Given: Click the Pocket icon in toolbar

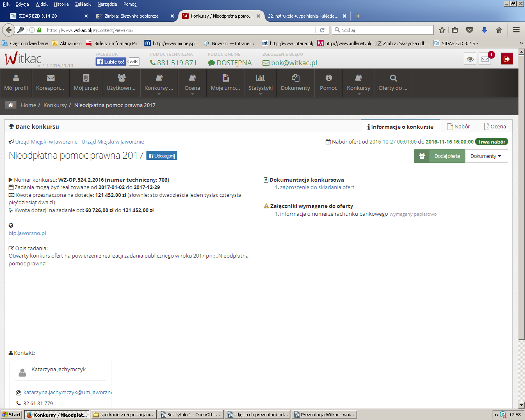Looking at the screenshot, I should (x=470, y=30).
